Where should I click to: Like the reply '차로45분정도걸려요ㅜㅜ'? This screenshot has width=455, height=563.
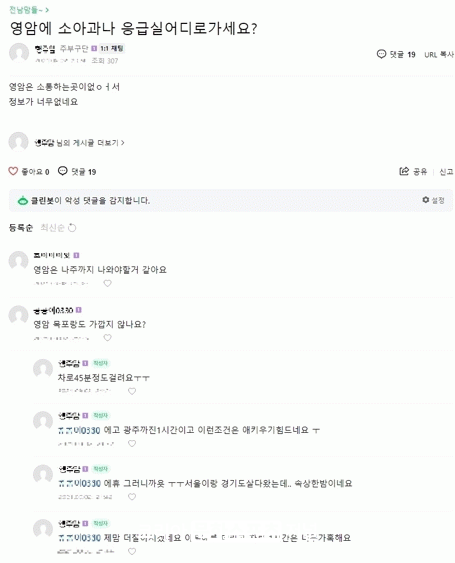point(132,391)
